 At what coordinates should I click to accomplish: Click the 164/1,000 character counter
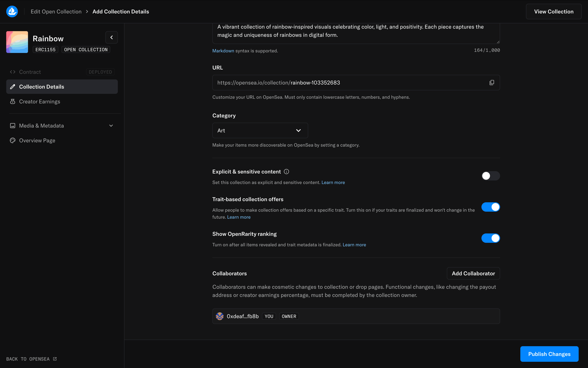(x=487, y=50)
